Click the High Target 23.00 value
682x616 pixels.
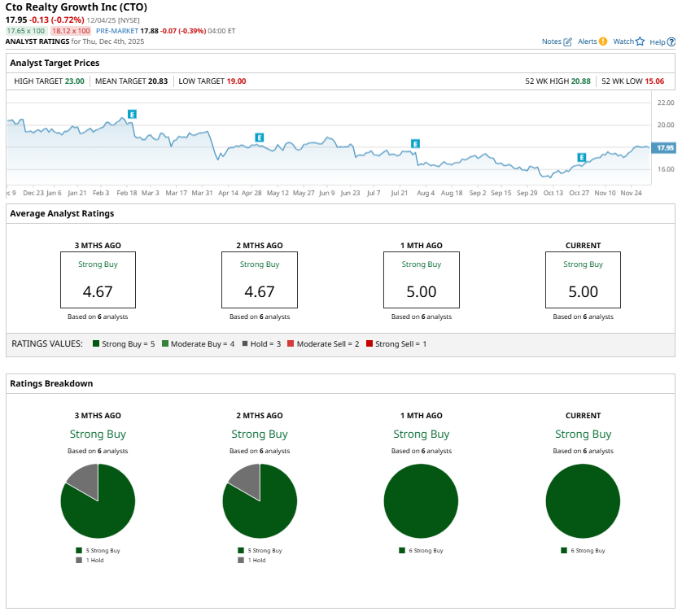(x=75, y=81)
